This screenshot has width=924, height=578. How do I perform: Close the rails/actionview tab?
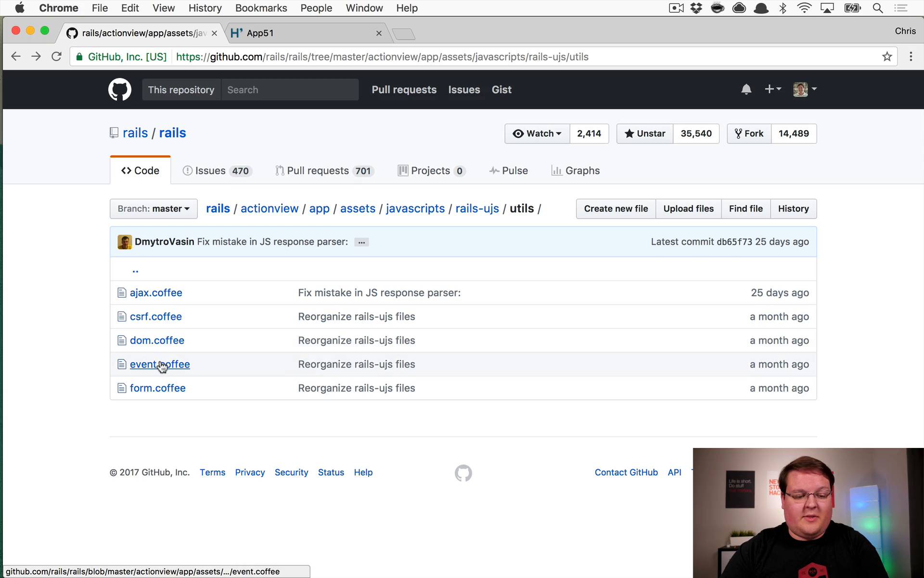(x=214, y=33)
